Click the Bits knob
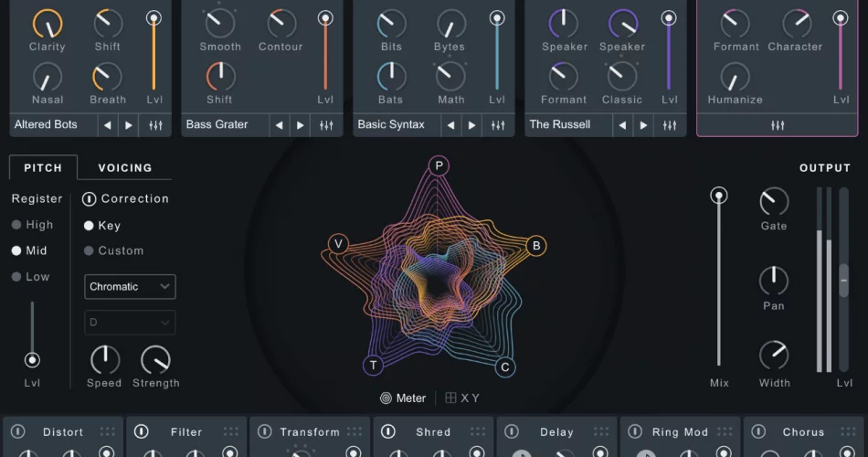Screen dimensions: 868x457 pos(391,23)
